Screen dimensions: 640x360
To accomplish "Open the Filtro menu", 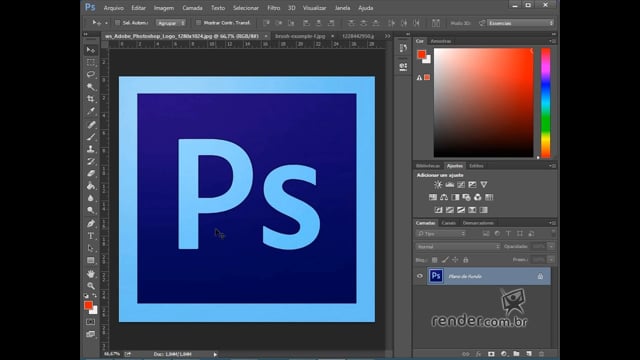I will click(273, 8).
